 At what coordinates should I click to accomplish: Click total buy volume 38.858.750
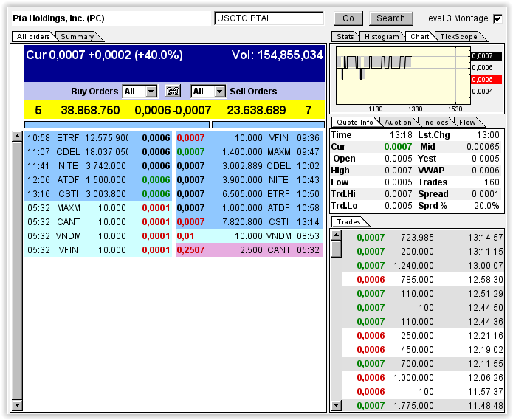pos(90,110)
